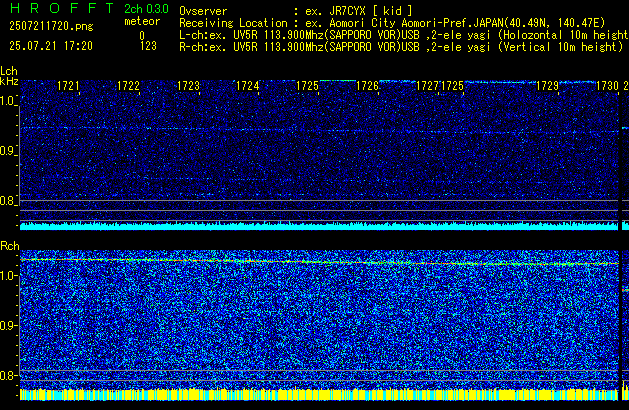
Task: Click the 1722 time marker
Action: (128, 86)
